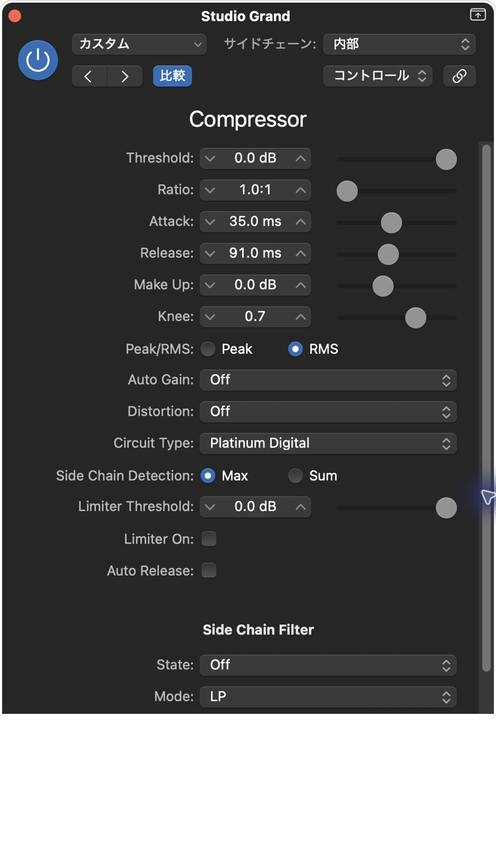Increase Knee with the up chevron
Screen dimensions: 496x868
point(300,317)
